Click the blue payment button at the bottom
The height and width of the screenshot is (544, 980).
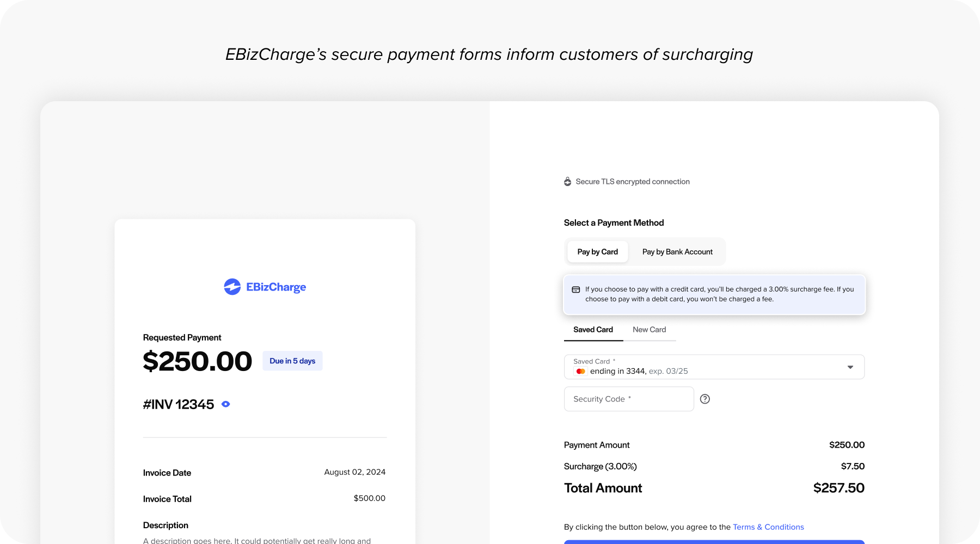point(714,542)
